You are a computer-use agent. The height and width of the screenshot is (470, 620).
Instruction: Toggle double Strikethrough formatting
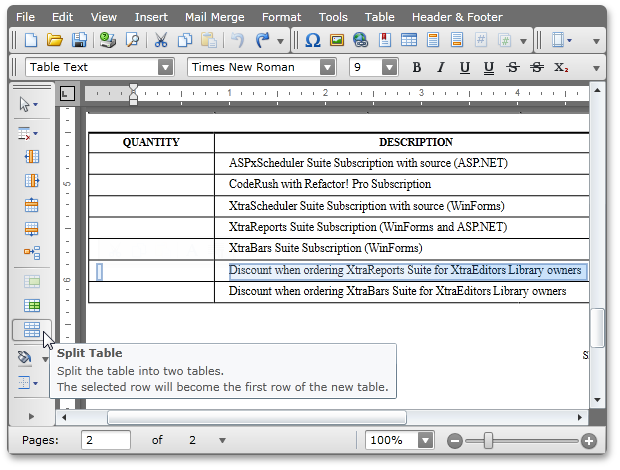pyautogui.click(x=537, y=68)
